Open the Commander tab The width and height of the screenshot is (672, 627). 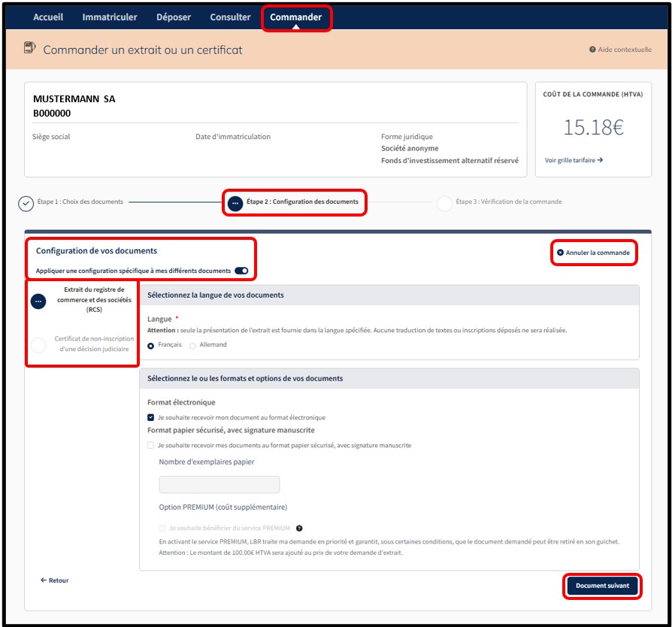(x=296, y=17)
